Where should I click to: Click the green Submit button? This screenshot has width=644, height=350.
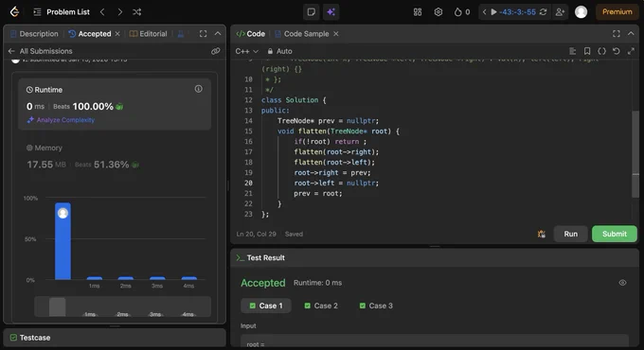tap(615, 234)
